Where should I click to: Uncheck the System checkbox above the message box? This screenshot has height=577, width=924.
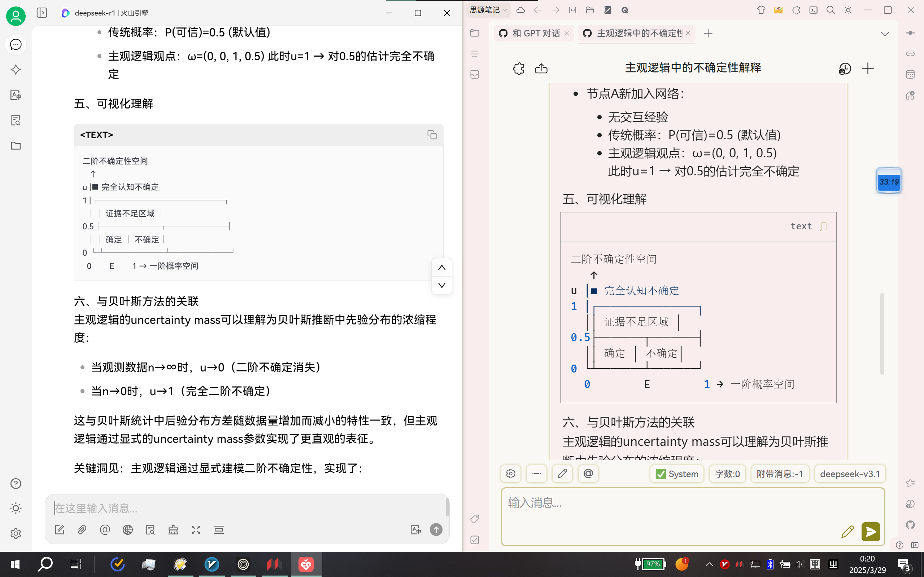[661, 474]
